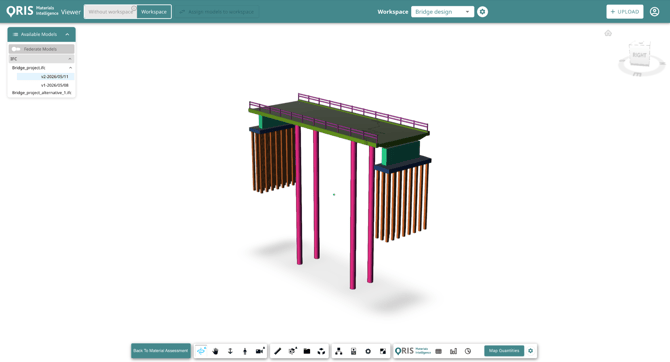Open the Explode model tool
The image size is (670, 362).
pyautogui.click(x=321, y=351)
